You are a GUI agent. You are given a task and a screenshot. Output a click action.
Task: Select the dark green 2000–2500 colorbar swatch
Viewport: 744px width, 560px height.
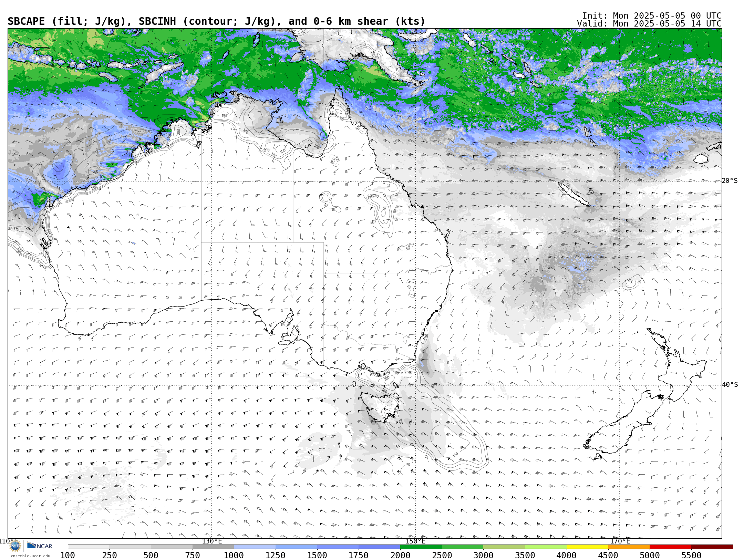click(421, 547)
